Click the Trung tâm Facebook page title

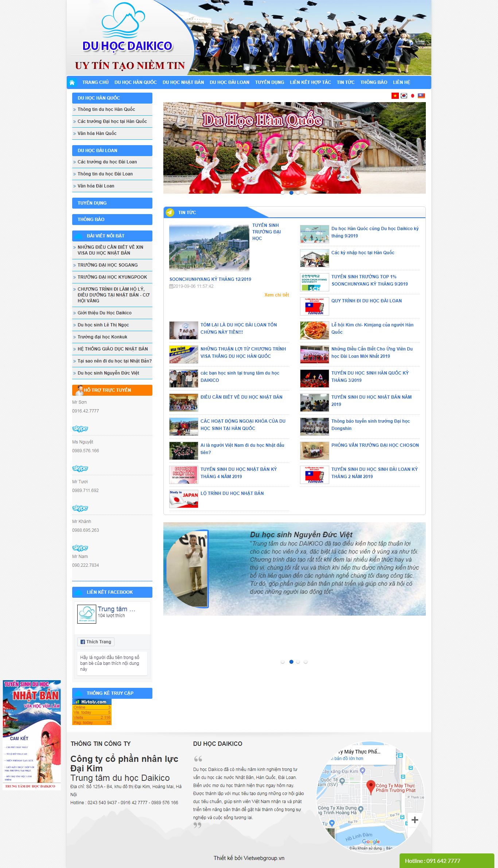pos(116,609)
